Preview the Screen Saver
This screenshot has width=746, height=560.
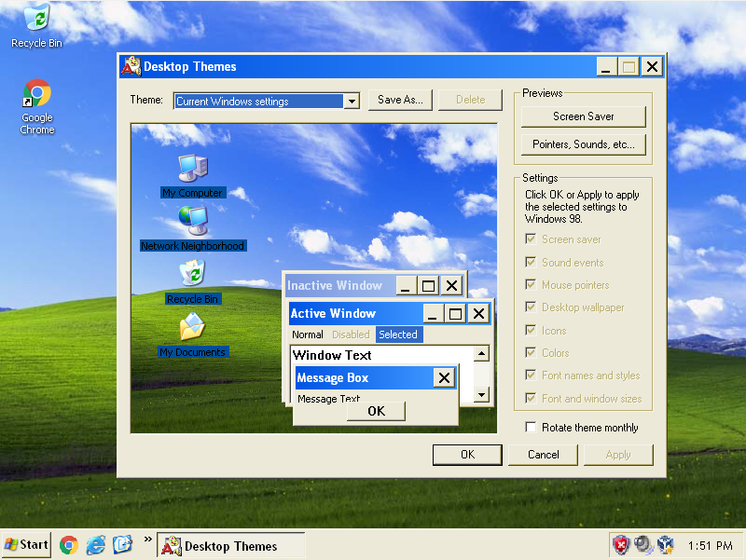point(584,116)
